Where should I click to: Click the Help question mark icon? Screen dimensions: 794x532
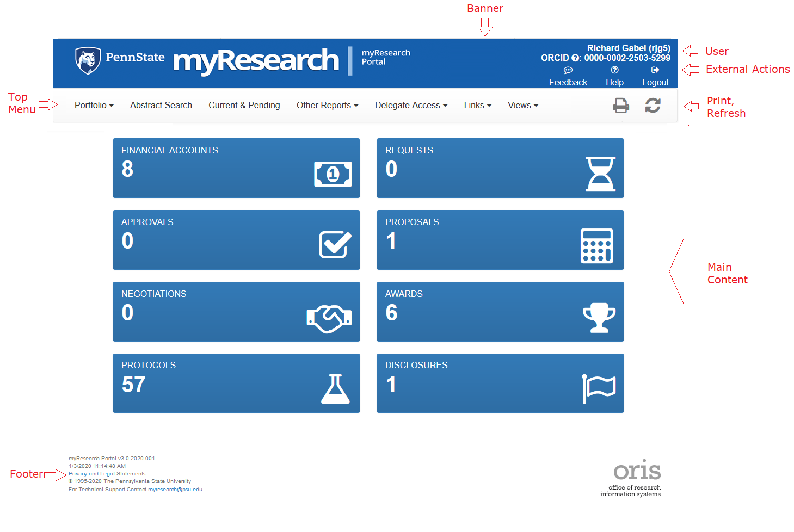pyautogui.click(x=614, y=70)
